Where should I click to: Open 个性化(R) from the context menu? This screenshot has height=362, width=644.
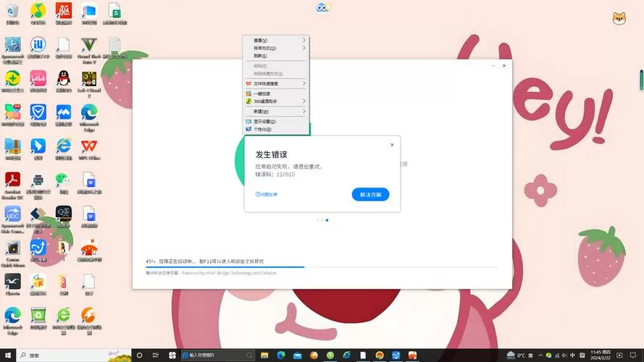[275, 129]
